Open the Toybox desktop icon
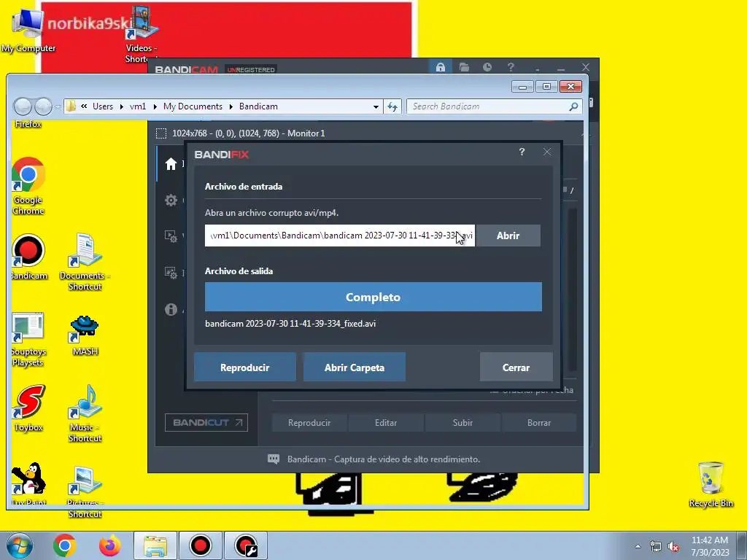The image size is (747, 560). coord(28,408)
